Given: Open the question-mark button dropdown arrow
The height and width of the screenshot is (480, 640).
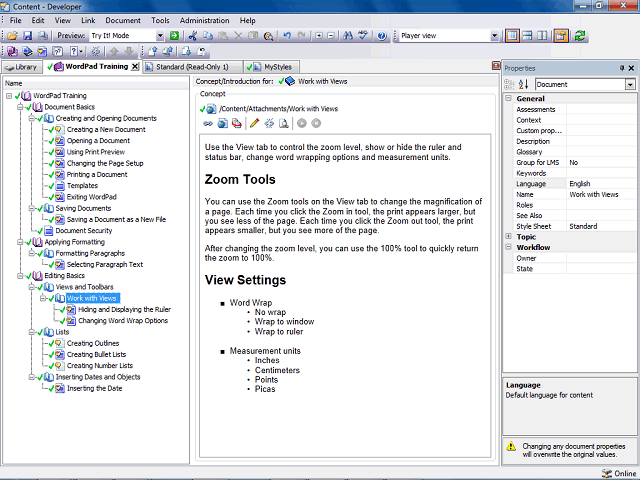Looking at the screenshot, I should pos(81,51).
